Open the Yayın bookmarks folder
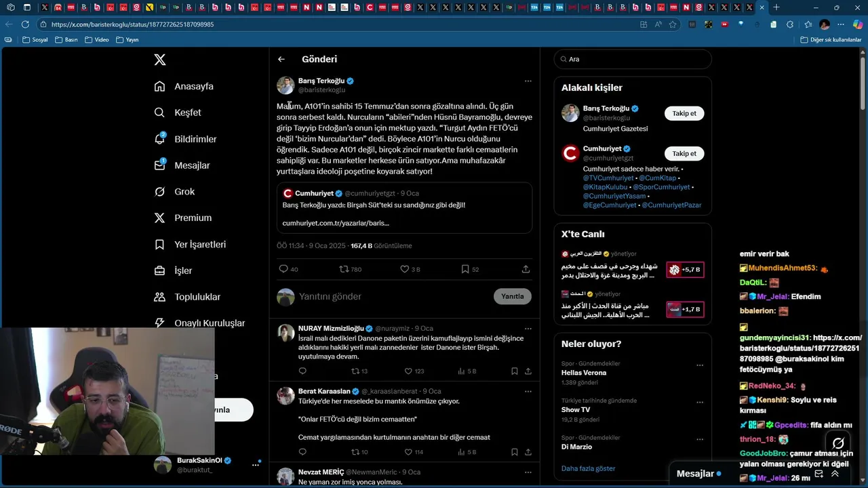Viewport: 868px width, 488px height. pos(127,40)
